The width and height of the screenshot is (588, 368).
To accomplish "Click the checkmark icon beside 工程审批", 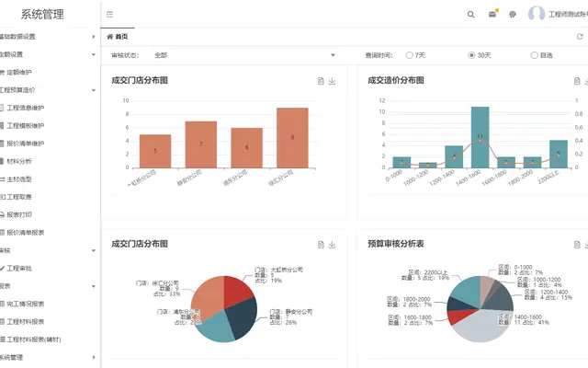I will click(x=2, y=268).
